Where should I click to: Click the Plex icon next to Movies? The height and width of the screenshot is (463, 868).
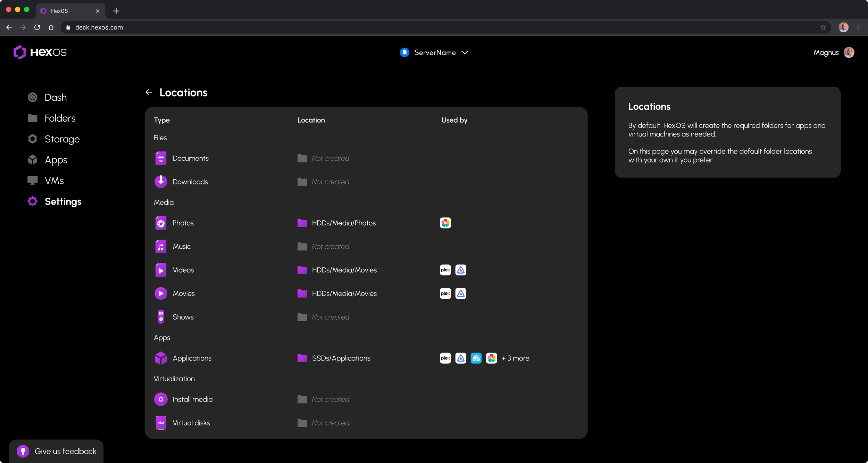click(x=445, y=293)
